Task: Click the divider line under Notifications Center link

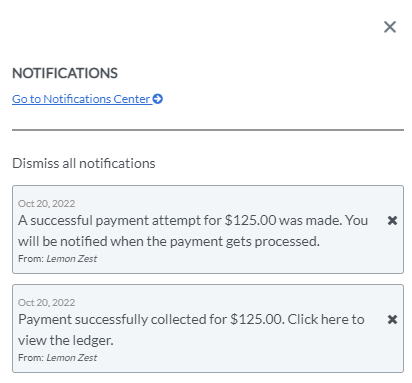Action: (208, 130)
